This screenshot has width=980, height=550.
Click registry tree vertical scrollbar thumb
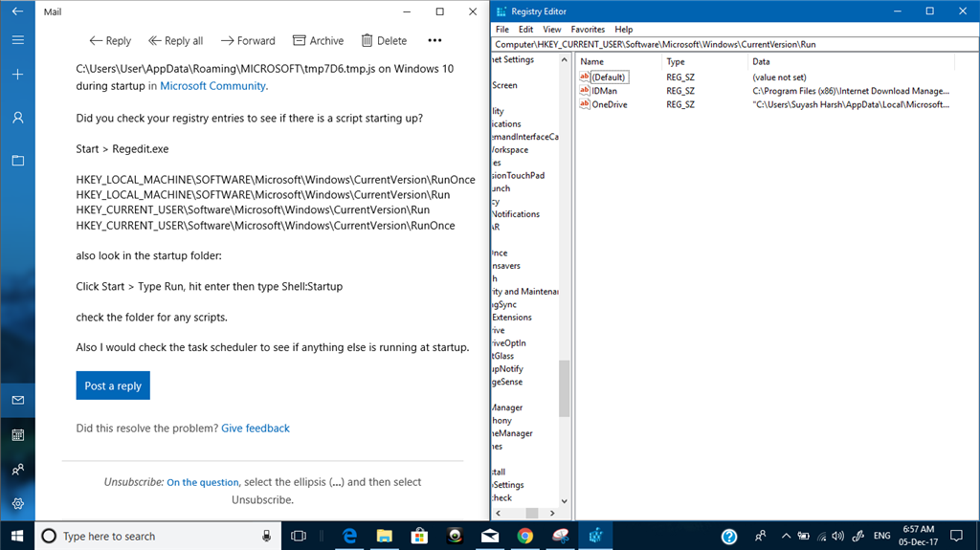pyautogui.click(x=565, y=388)
